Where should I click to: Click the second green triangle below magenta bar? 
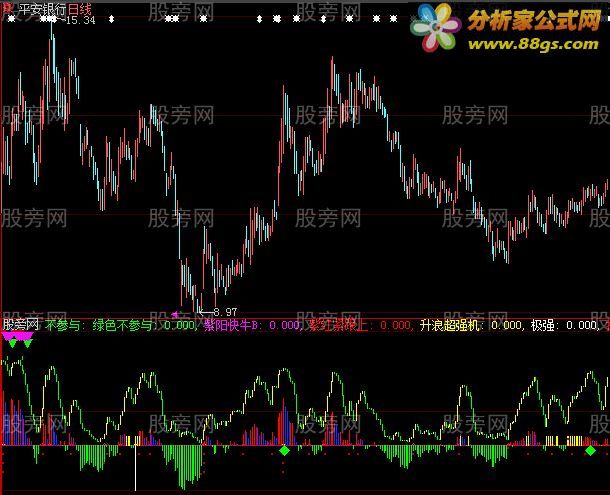[27, 343]
